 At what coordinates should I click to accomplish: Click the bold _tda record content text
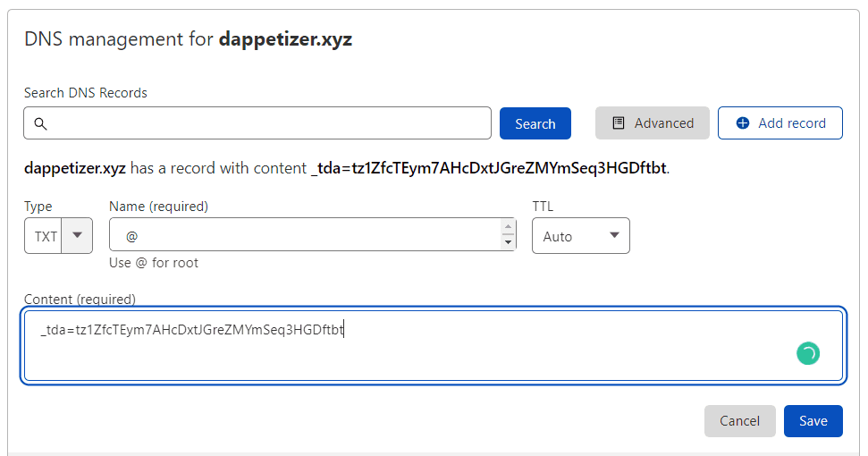click(x=488, y=168)
